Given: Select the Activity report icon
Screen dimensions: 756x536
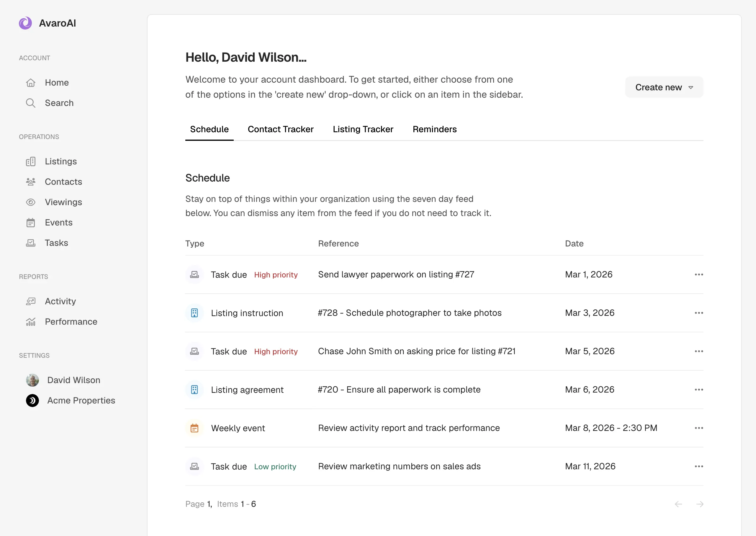Looking at the screenshot, I should [31, 301].
